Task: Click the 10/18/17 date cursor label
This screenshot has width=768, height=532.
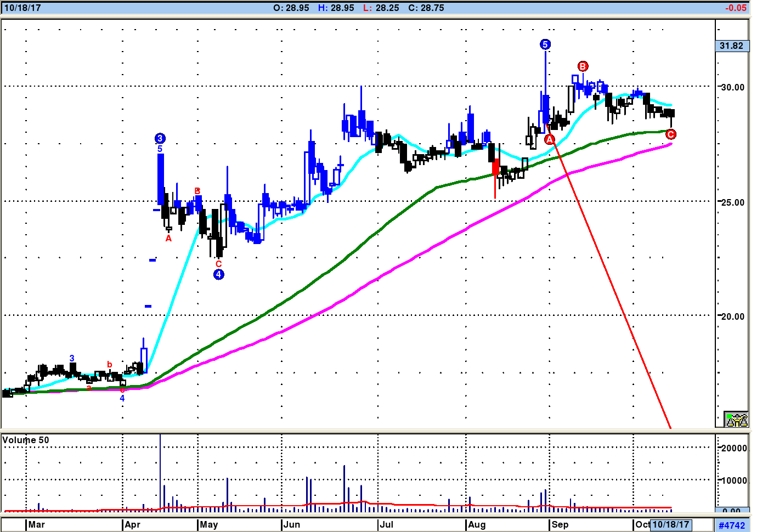Action: pyautogui.click(x=670, y=524)
